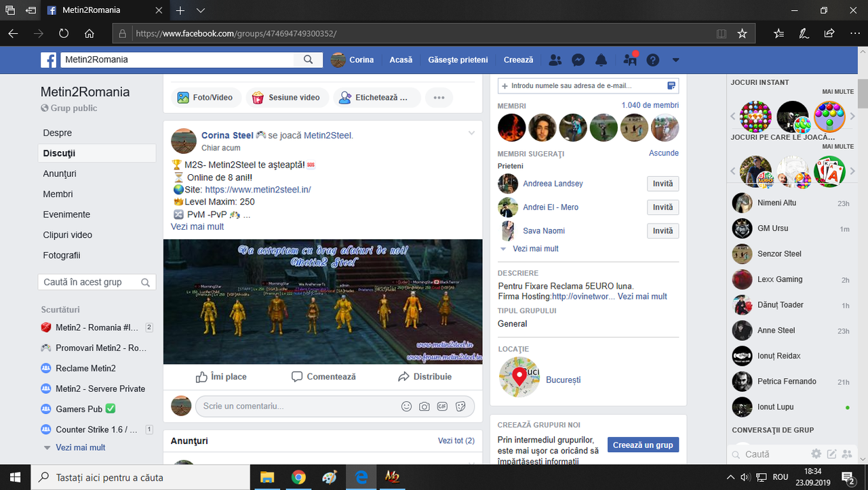Click 'Creează un grup' button

[x=643, y=445]
